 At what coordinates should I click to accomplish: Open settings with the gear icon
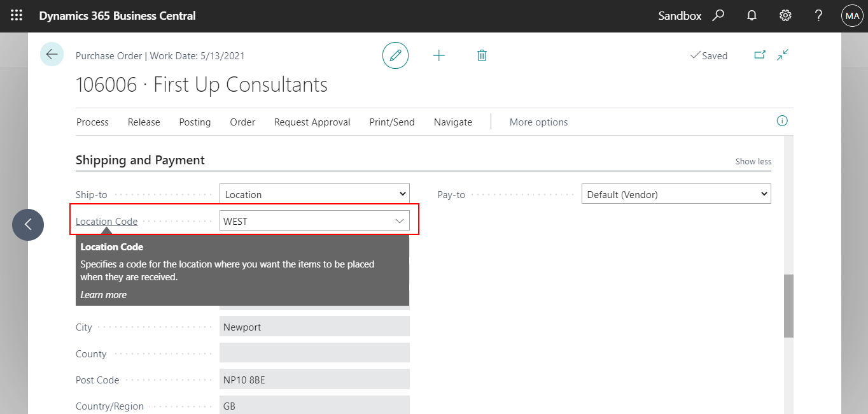[x=785, y=15]
